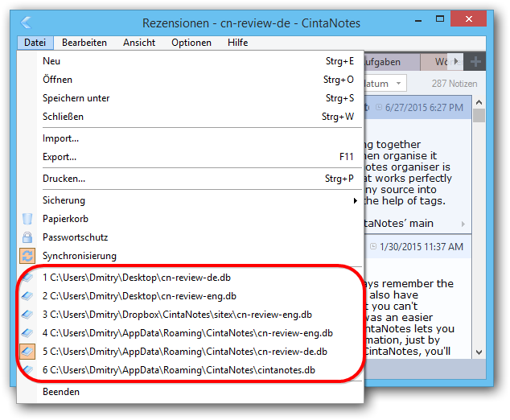Open the Datei menu
This screenshot has width=510, height=420.
35,43
